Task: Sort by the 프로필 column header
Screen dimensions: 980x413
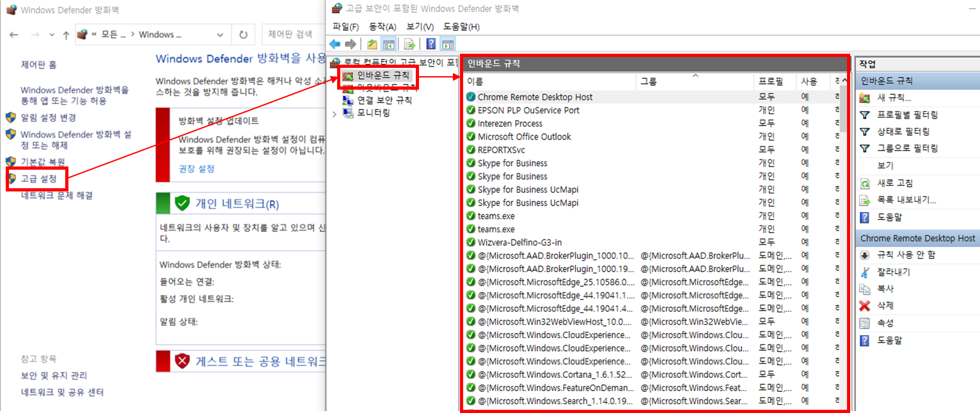Action: click(x=775, y=81)
